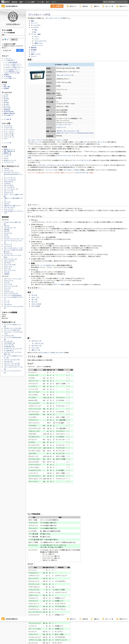This screenshot has width=129, height=644.
Task: Click the edit pencil beside アイテム・装備 heading
Action: 43,356
